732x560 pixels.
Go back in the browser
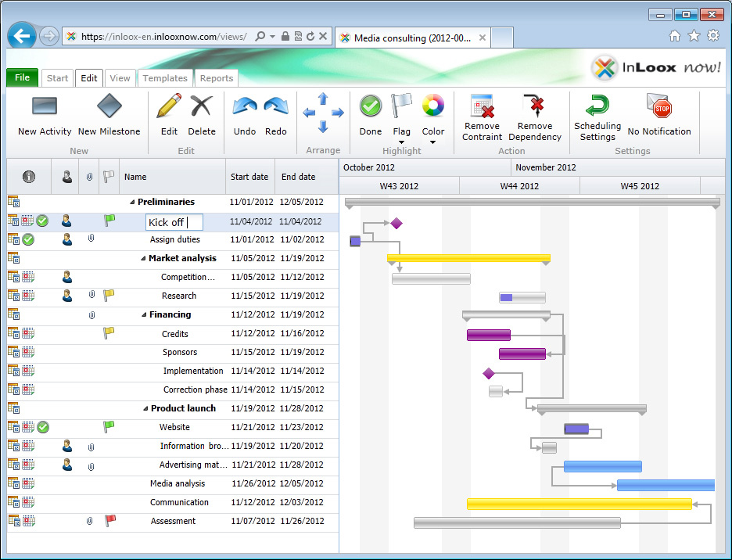point(21,35)
